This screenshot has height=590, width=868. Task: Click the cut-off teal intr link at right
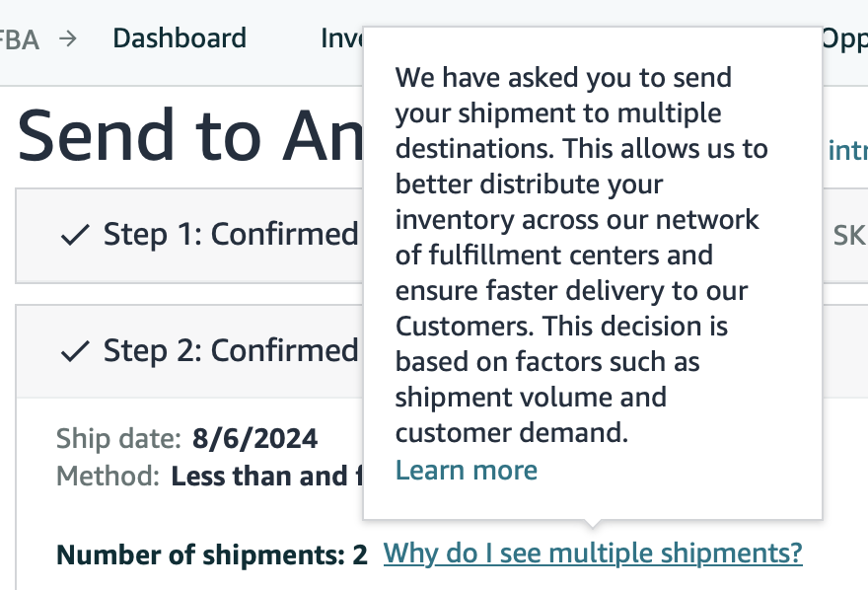click(847, 151)
